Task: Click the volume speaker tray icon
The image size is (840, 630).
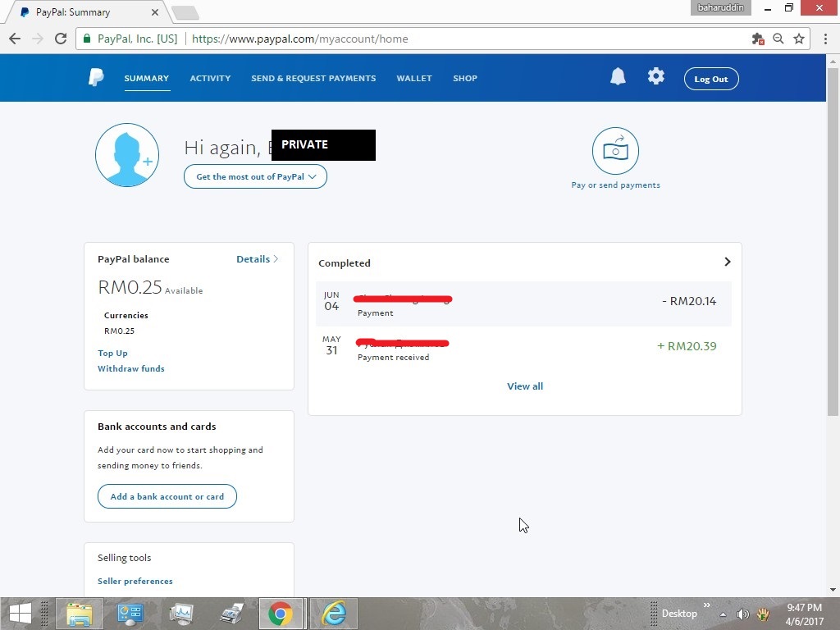Action: (x=742, y=614)
